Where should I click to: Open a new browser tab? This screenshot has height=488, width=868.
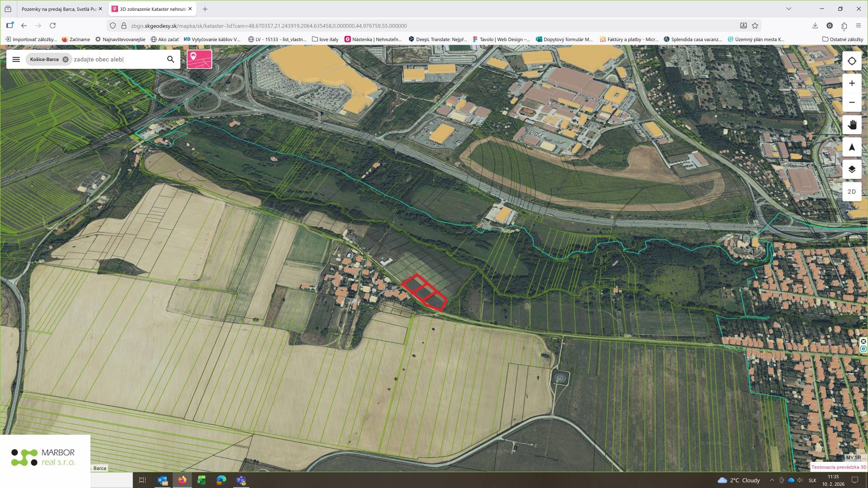click(205, 9)
